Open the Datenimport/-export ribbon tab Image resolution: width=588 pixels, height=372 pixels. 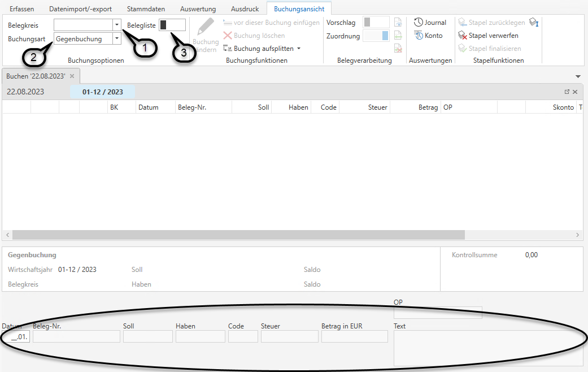(x=80, y=9)
